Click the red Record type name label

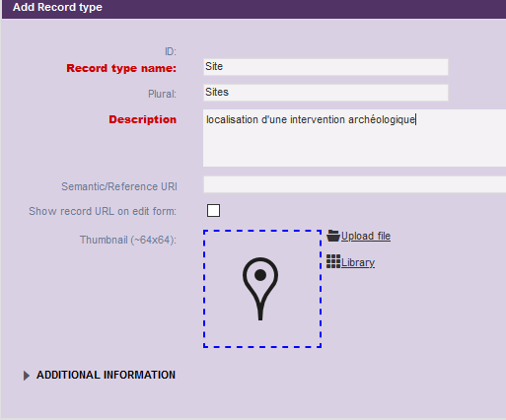(x=121, y=68)
